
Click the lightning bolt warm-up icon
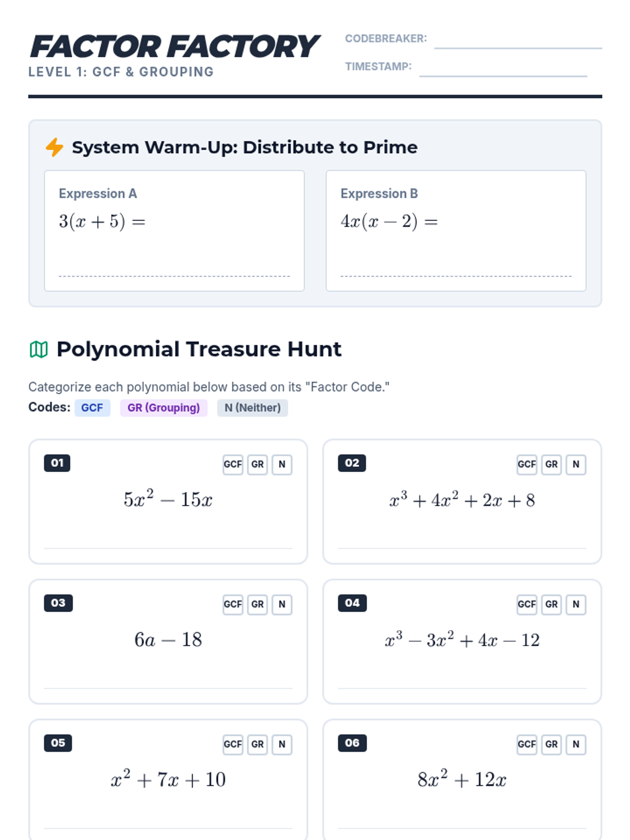(x=54, y=148)
